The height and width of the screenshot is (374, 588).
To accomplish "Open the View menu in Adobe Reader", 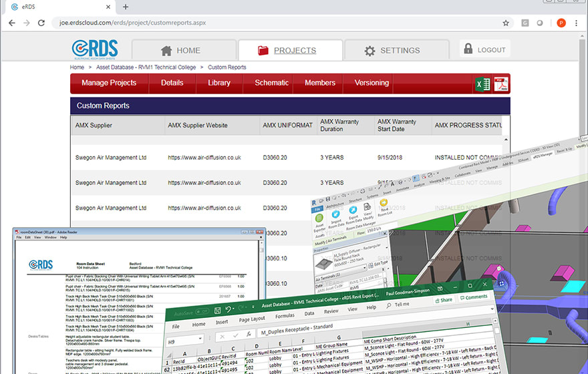I will click(37, 238).
